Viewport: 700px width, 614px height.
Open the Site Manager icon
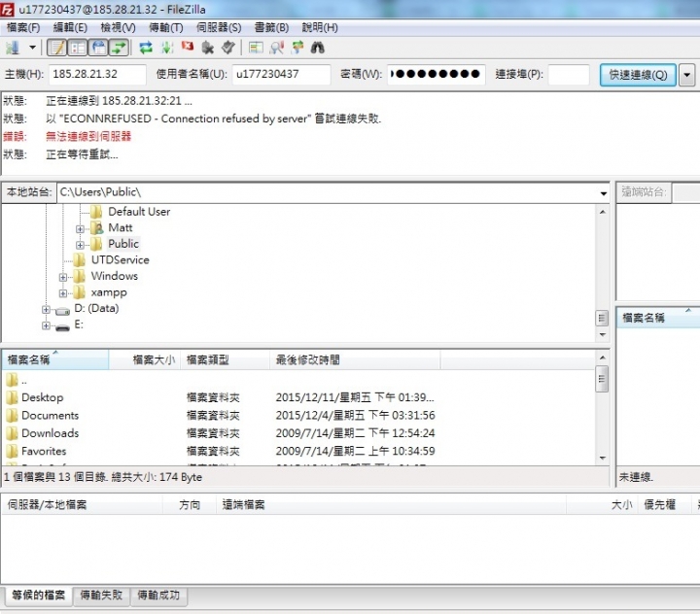coord(13,48)
